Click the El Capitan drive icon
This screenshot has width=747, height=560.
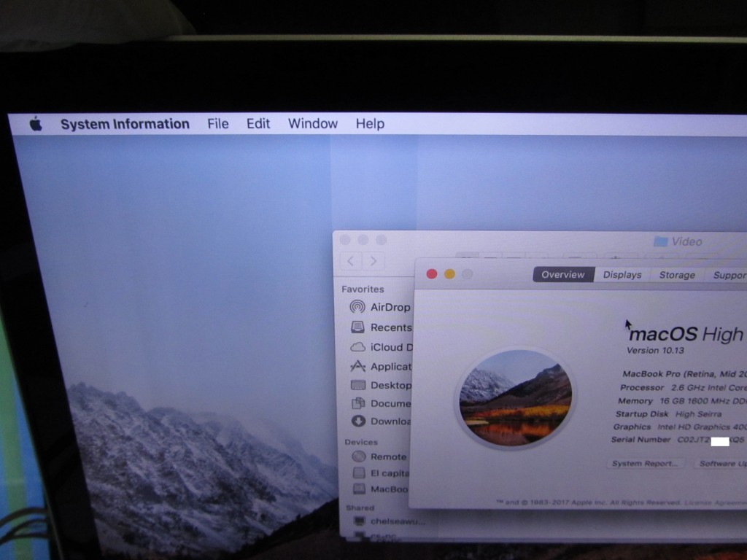(x=359, y=472)
